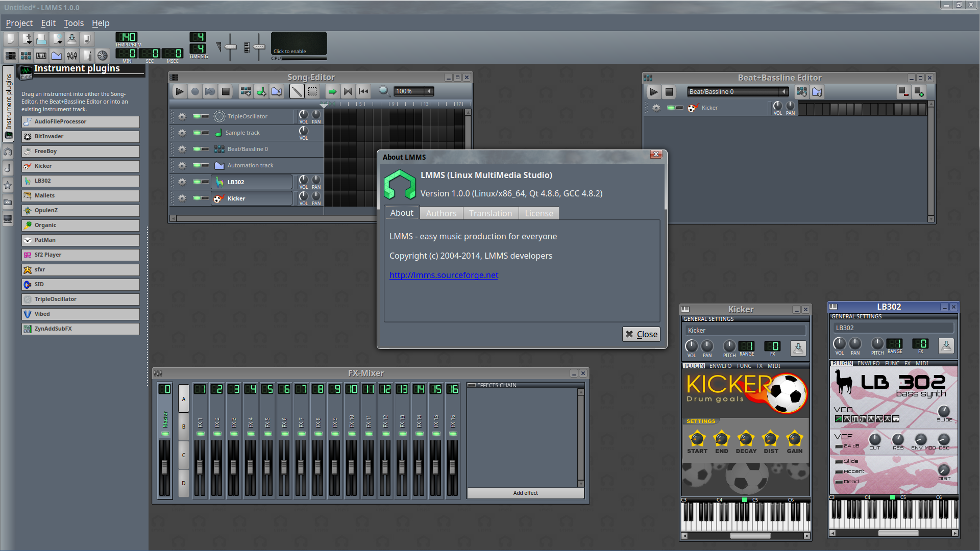
Task: Save Kicker instrument preset via disk icon
Action: coord(798,348)
